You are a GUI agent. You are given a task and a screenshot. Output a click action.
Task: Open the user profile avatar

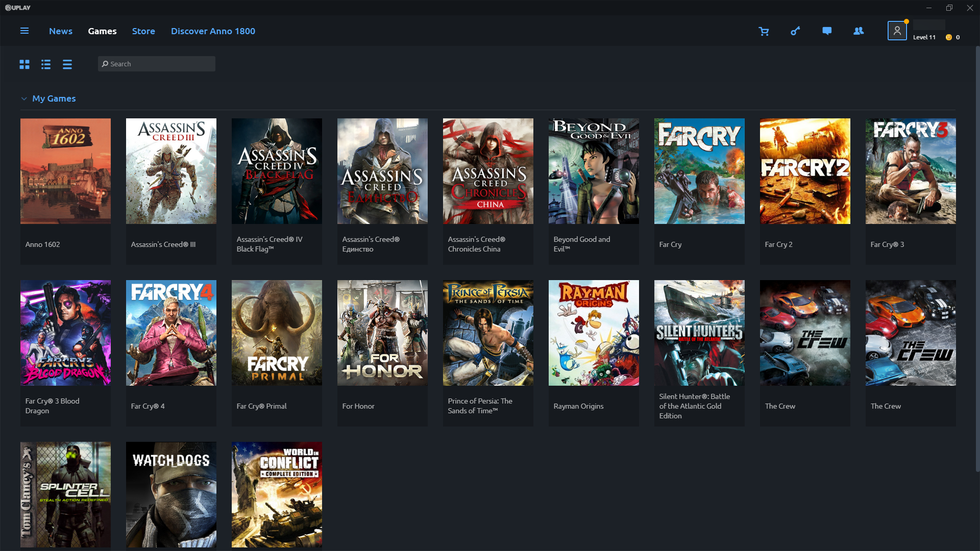tap(897, 31)
